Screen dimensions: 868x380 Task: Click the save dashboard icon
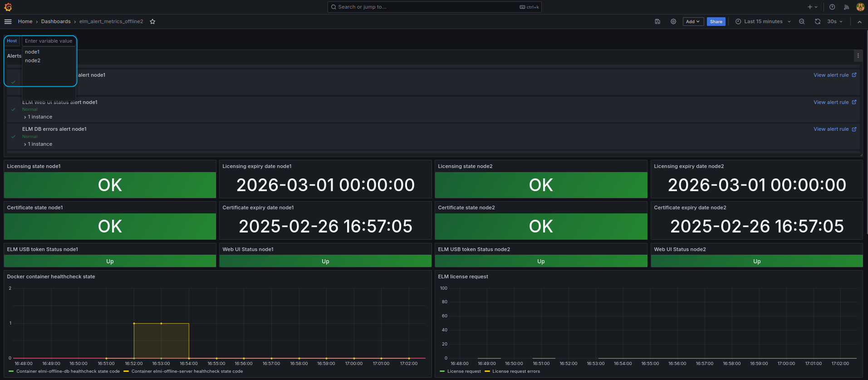[657, 21]
